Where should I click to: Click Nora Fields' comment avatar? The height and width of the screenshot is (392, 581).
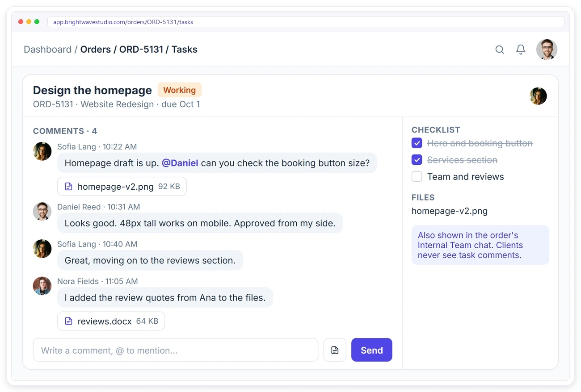(42, 286)
